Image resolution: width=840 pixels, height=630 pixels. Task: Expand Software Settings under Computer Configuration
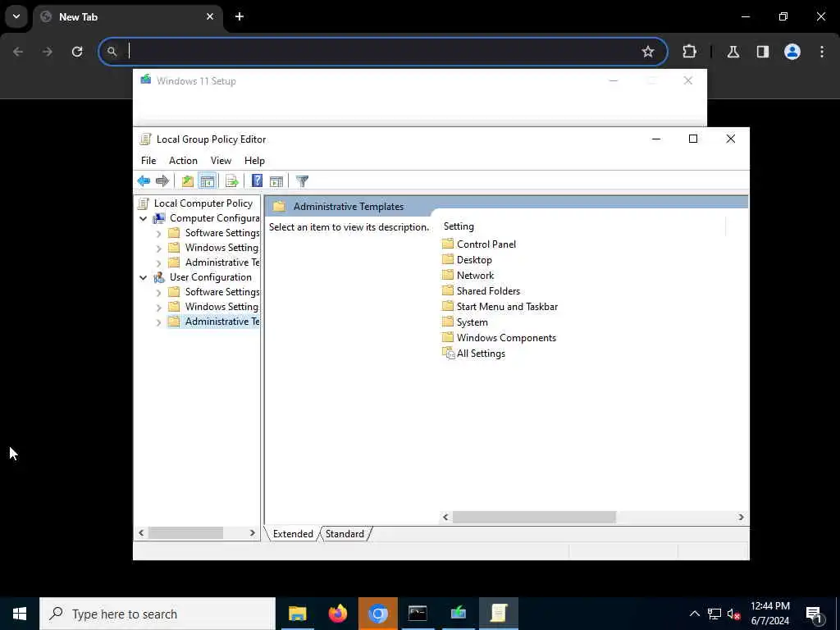(x=158, y=234)
